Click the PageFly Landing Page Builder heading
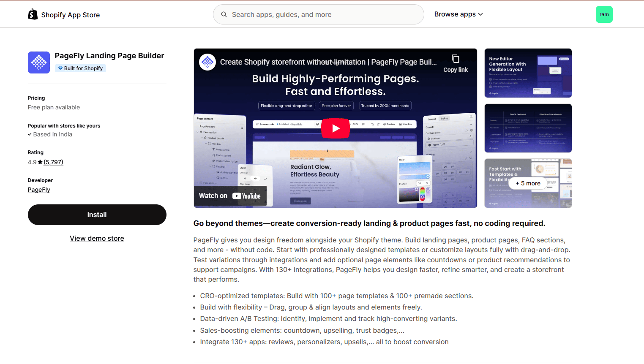The image size is (644, 364). (109, 56)
